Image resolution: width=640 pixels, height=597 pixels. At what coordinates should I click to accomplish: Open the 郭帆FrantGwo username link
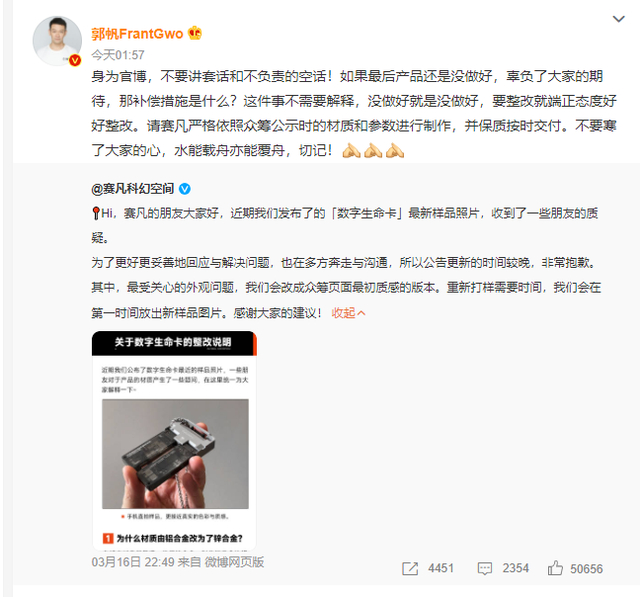coord(137,33)
